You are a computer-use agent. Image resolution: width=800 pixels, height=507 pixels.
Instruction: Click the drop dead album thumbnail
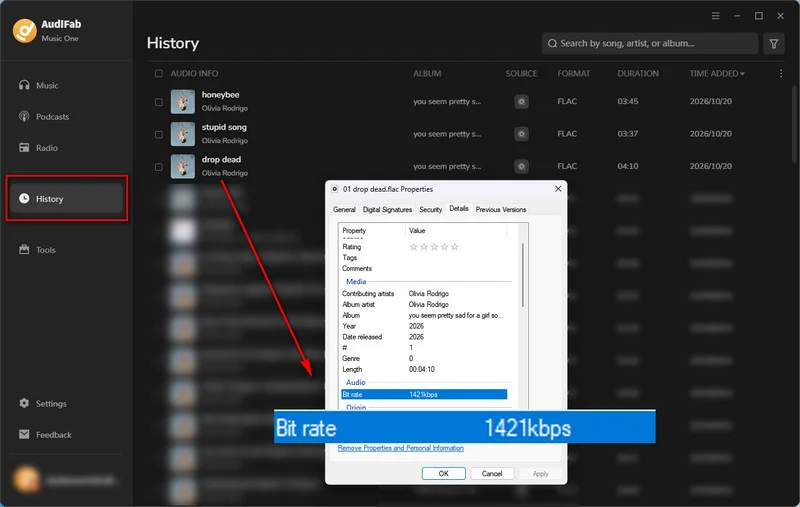pyautogui.click(x=183, y=166)
